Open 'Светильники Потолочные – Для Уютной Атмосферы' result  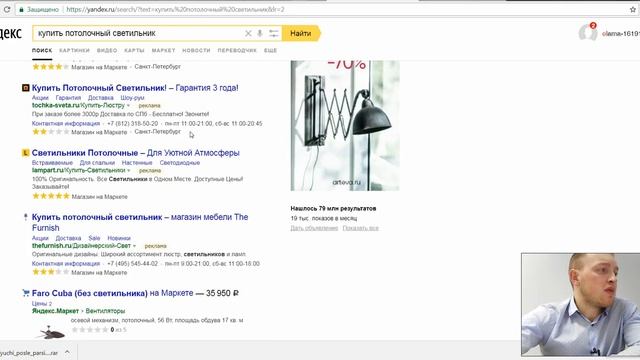click(x=136, y=153)
